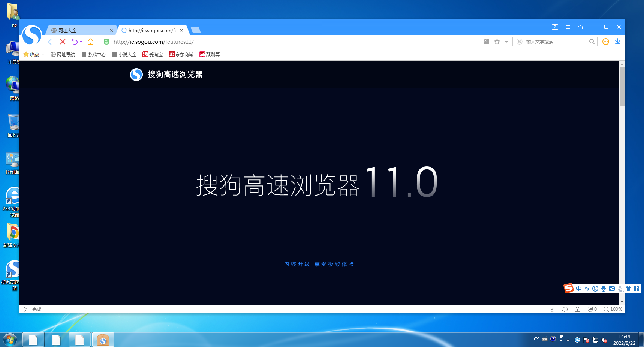Bookmark this page with the star icon
This screenshot has width=644, height=347.
click(497, 42)
